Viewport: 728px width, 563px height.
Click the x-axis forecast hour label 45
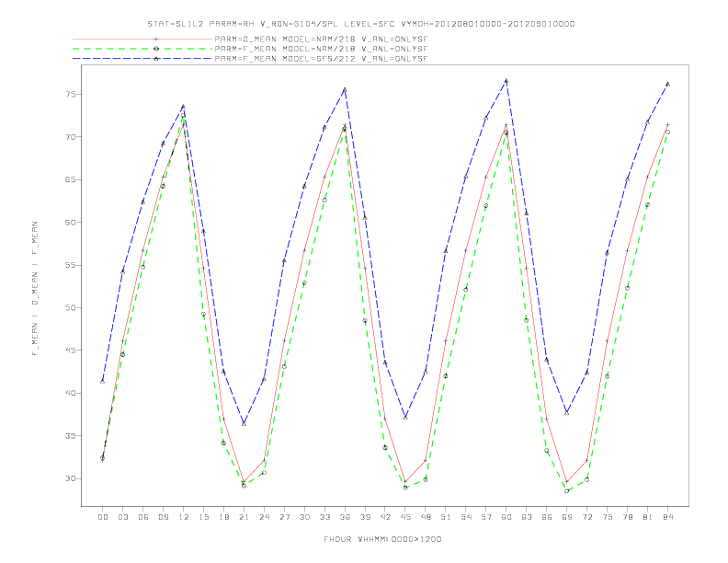pyautogui.click(x=405, y=517)
